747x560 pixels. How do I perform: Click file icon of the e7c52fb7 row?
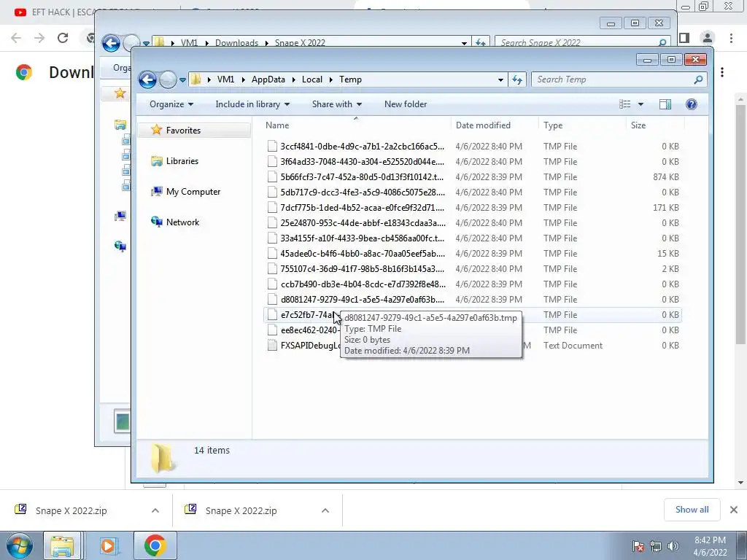pyautogui.click(x=272, y=314)
